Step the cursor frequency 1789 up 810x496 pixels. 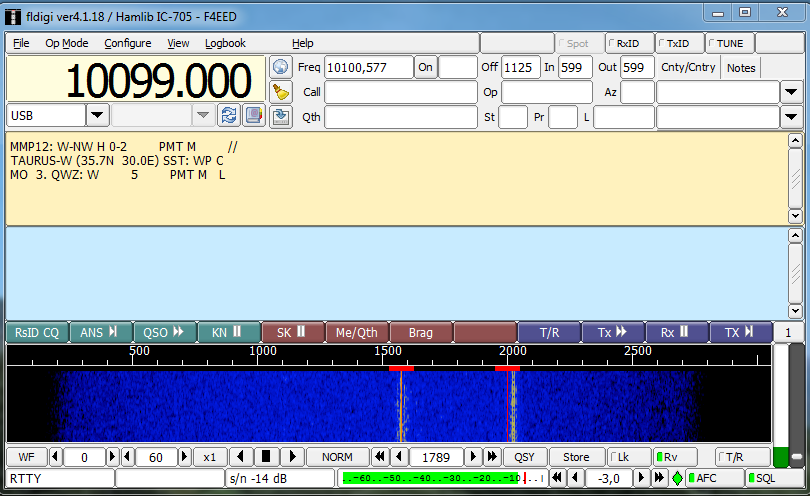click(x=472, y=457)
